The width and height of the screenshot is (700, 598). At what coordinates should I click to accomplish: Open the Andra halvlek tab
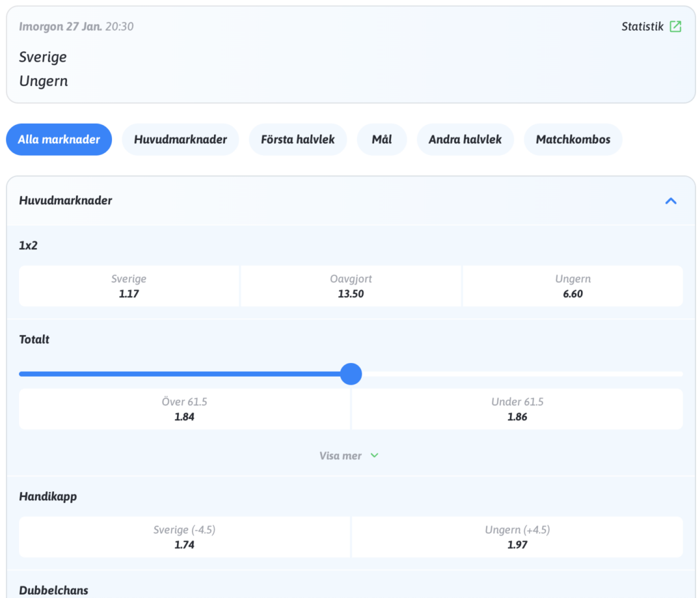click(465, 139)
